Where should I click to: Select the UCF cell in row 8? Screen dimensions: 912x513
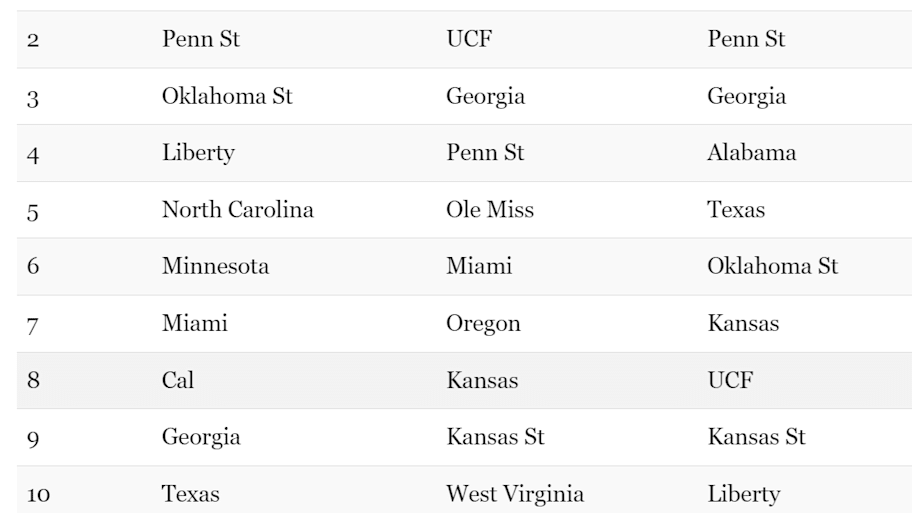tap(730, 381)
